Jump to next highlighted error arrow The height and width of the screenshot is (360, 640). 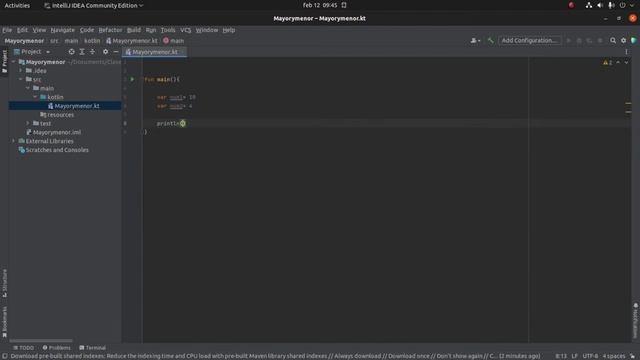(626, 62)
